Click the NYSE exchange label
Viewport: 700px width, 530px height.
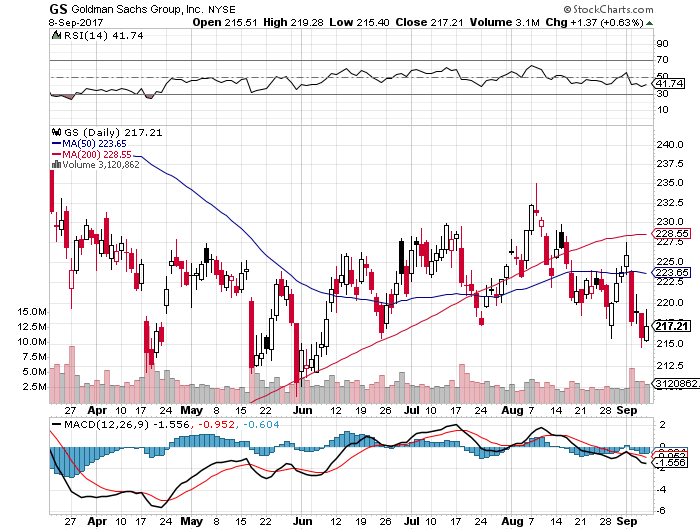pos(222,9)
